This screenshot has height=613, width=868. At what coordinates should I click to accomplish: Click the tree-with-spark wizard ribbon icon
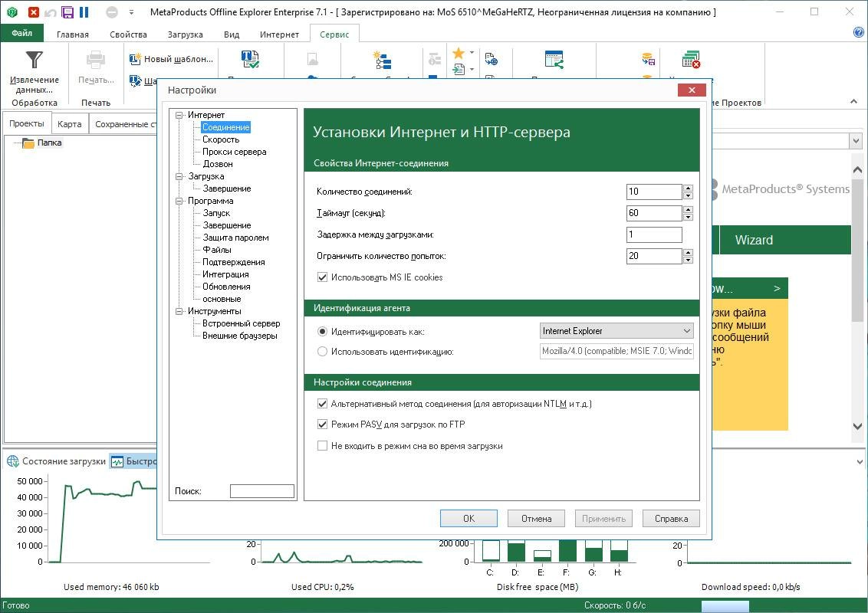click(x=382, y=60)
